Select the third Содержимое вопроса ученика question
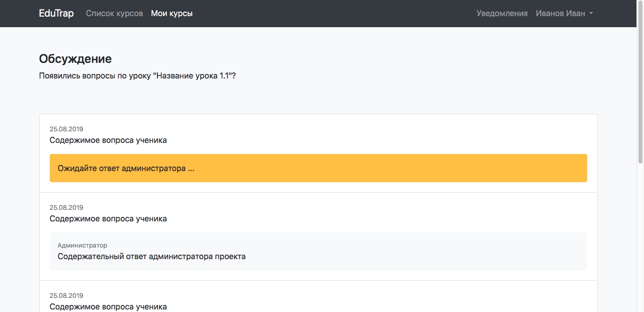Image resolution: width=644 pixels, height=312 pixels. (x=108, y=306)
